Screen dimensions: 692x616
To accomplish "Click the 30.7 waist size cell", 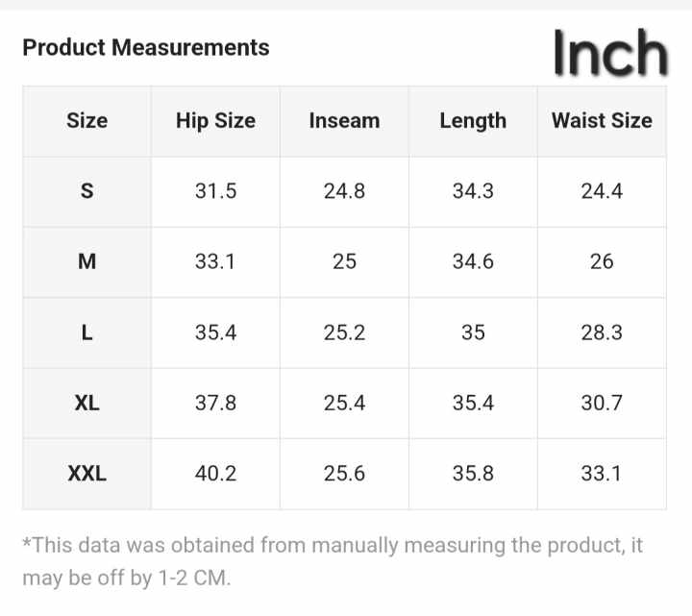I will pyautogui.click(x=602, y=403).
